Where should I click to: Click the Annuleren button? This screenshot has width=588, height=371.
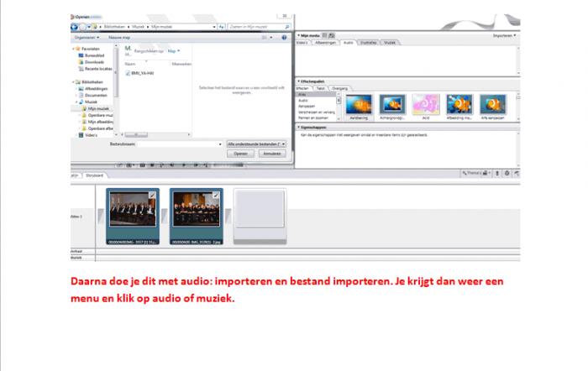point(272,154)
